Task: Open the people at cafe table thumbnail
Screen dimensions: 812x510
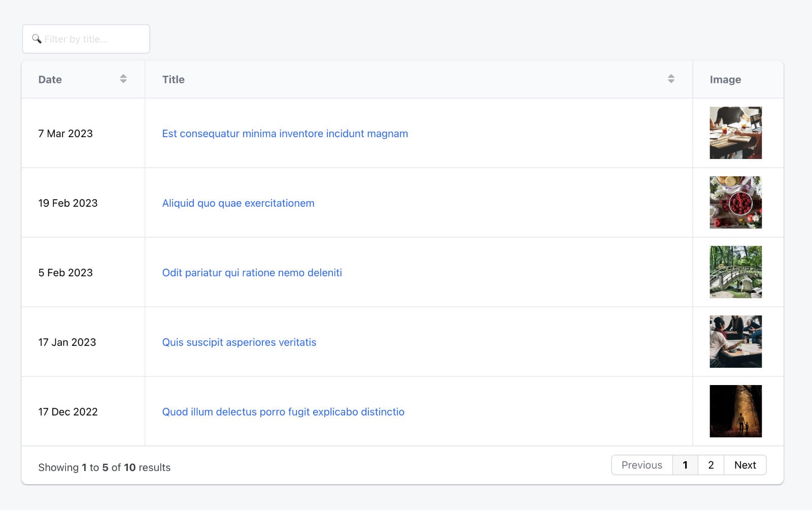Action: [x=735, y=342]
